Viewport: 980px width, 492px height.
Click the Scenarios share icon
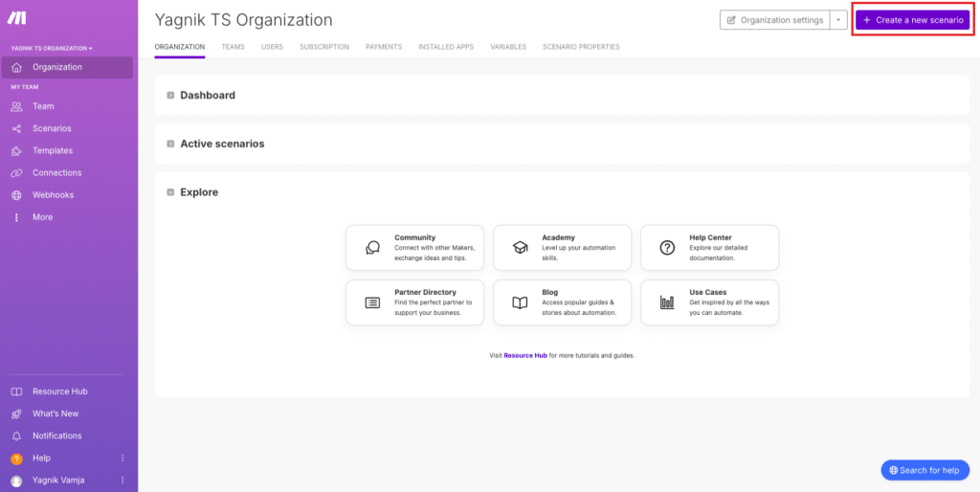point(17,129)
